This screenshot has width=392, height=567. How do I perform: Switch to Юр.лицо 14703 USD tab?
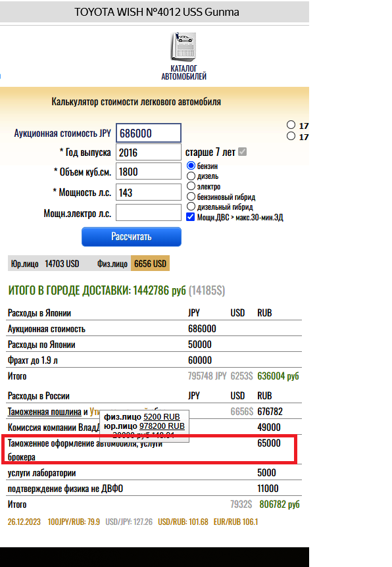[x=45, y=264]
